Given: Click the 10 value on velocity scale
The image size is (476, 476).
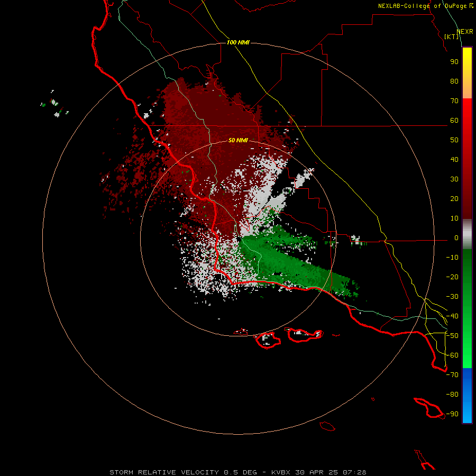Looking at the screenshot, I should pyautogui.click(x=454, y=218).
